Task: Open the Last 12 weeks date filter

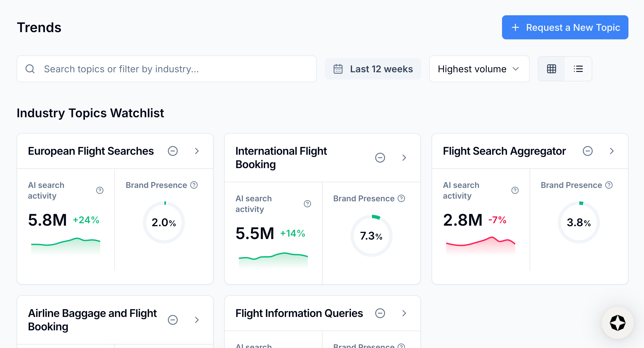Action: pyautogui.click(x=373, y=69)
